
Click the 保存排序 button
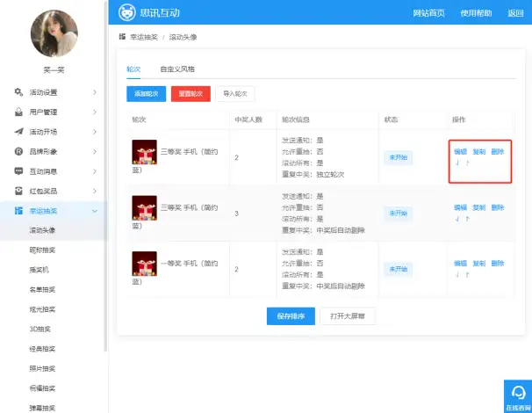pos(291,316)
